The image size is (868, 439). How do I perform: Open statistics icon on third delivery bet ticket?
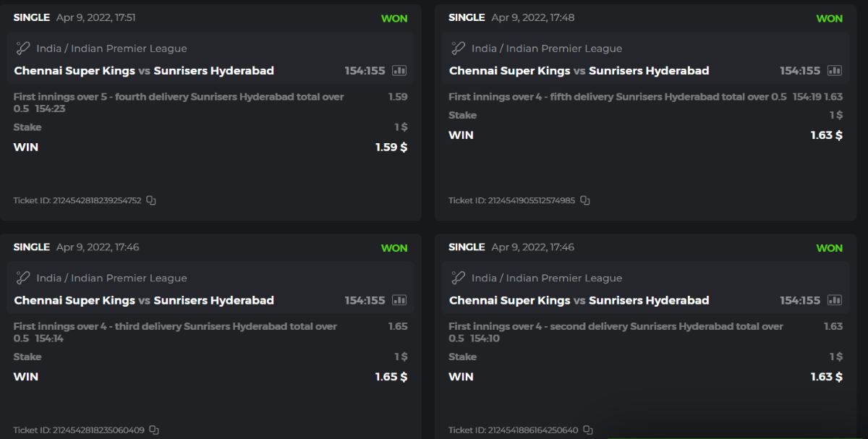point(399,300)
